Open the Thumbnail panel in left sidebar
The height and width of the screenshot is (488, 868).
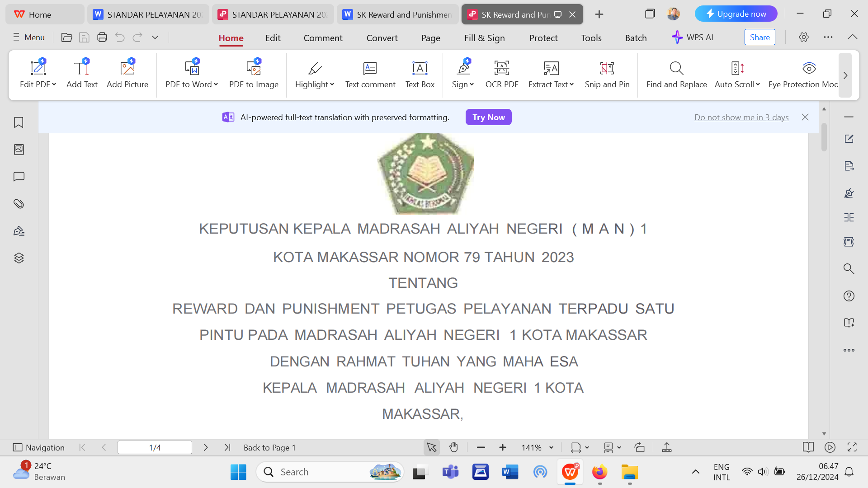(x=19, y=150)
